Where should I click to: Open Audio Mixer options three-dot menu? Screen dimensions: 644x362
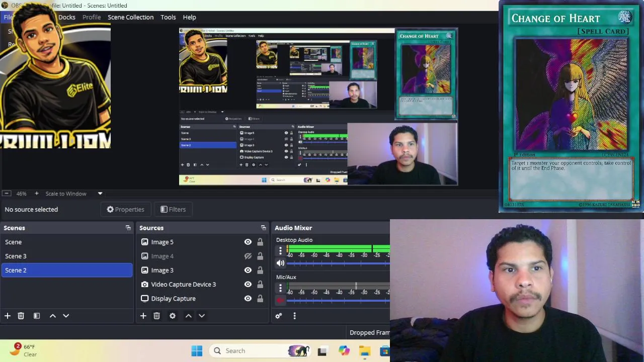click(294, 316)
